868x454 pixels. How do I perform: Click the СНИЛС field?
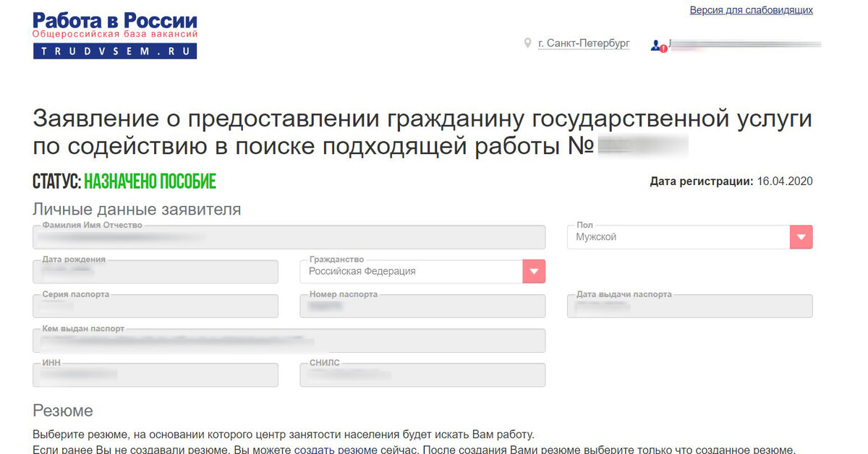[x=422, y=374]
